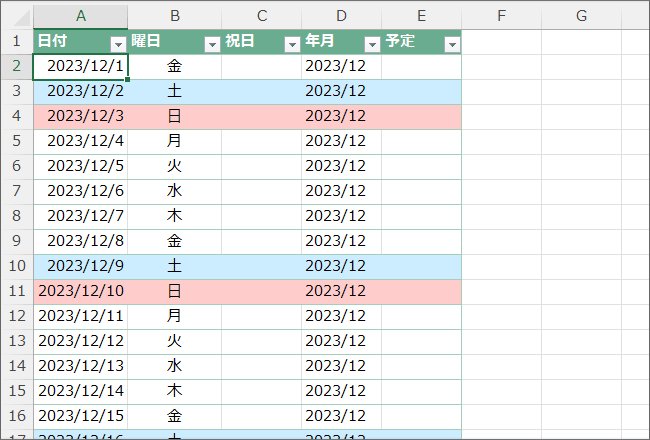Select row 10 header
This screenshot has height=440, width=650.
click(17, 266)
